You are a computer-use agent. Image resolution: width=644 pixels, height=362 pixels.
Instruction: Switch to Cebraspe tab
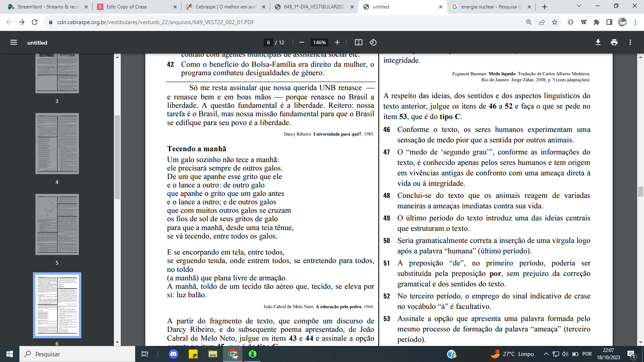click(225, 7)
